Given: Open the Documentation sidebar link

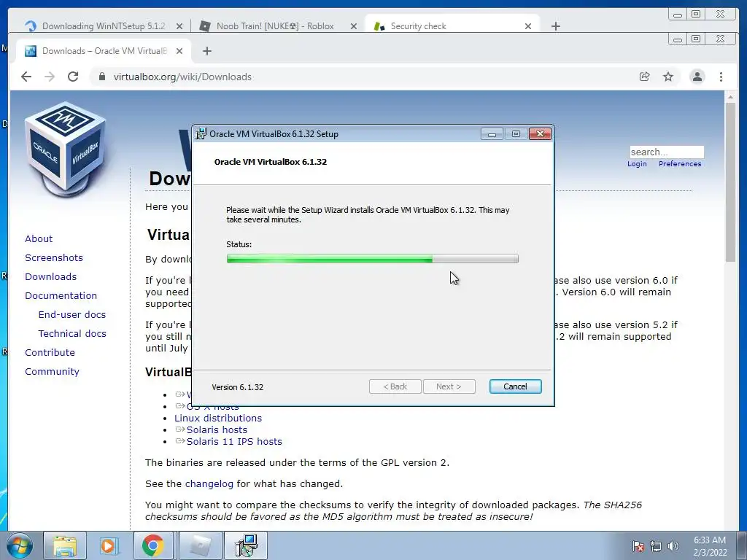Looking at the screenshot, I should coord(61,296).
